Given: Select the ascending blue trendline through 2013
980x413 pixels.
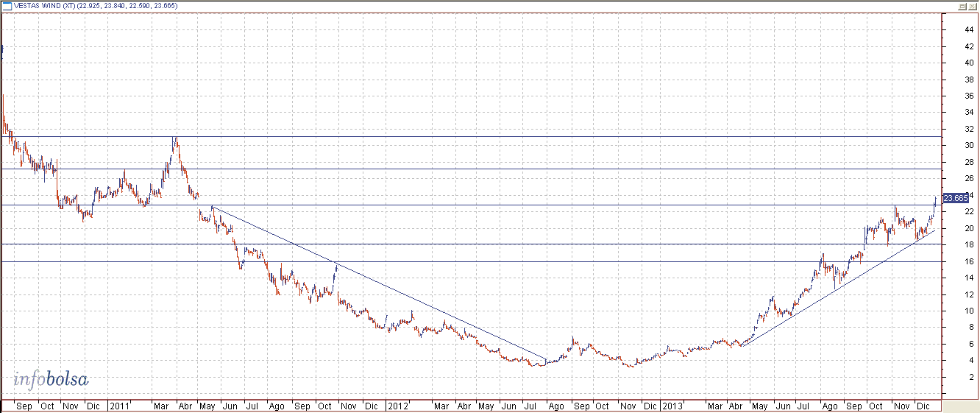Looking at the screenshot, I should coord(839,287).
